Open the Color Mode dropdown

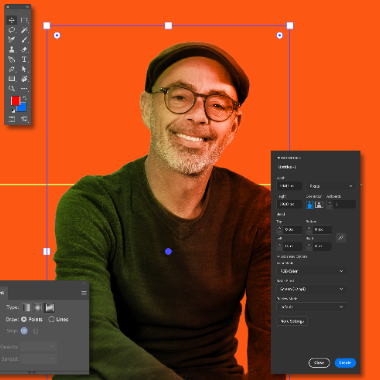pyautogui.click(x=311, y=271)
